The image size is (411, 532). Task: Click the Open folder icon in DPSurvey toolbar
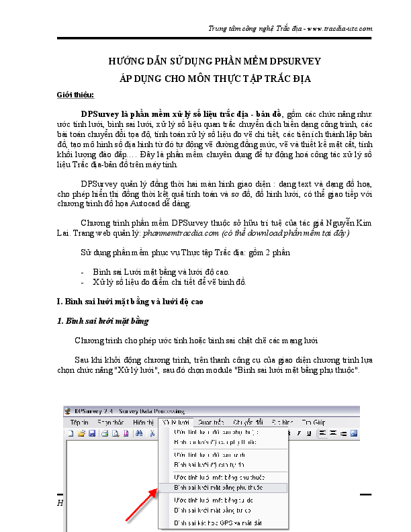pos(81,433)
